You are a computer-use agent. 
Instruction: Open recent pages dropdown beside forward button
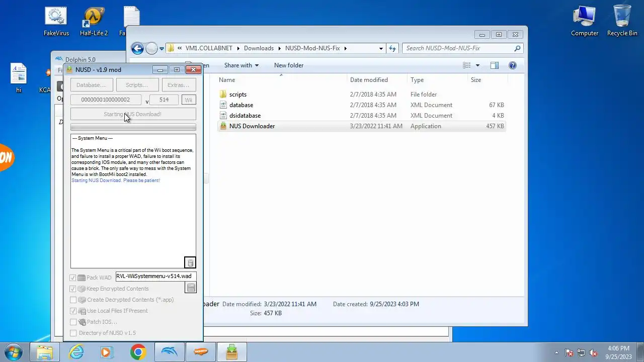coord(162,49)
